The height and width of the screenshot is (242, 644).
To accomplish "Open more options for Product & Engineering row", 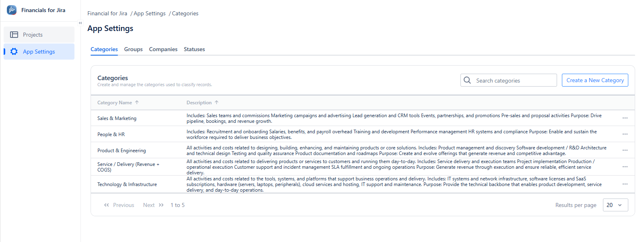I will click(x=625, y=150).
